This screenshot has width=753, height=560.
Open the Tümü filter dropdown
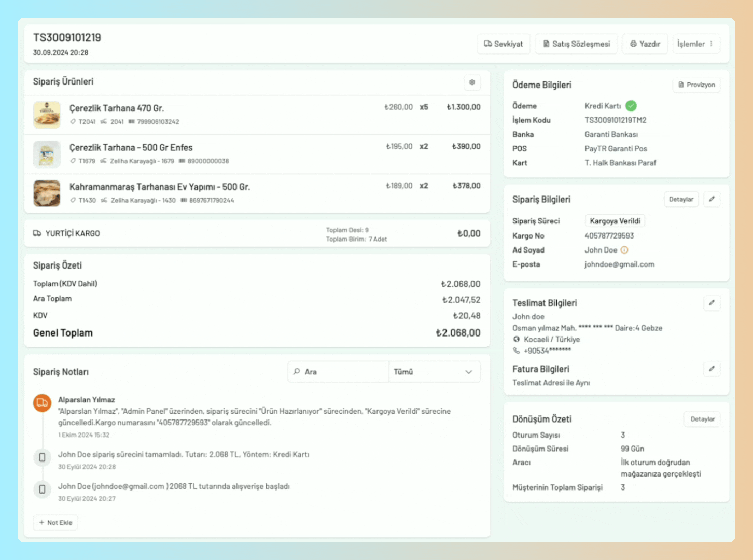coord(435,372)
